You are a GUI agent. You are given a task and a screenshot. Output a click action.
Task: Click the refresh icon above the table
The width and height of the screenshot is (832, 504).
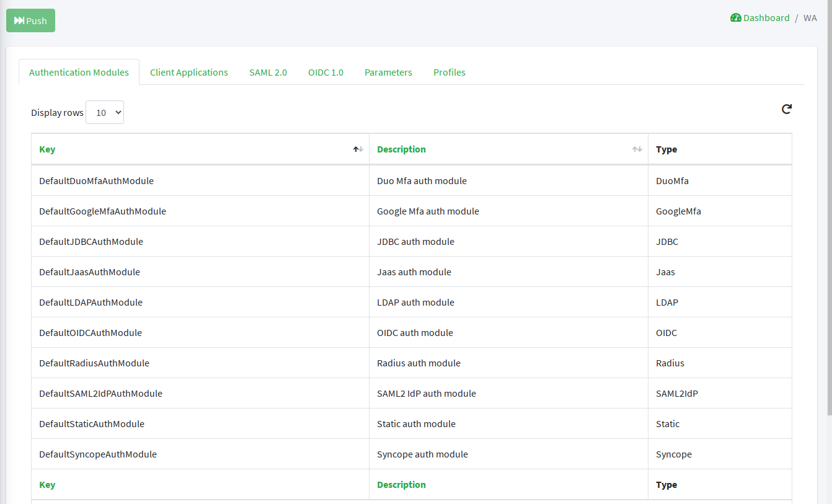tap(786, 109)
